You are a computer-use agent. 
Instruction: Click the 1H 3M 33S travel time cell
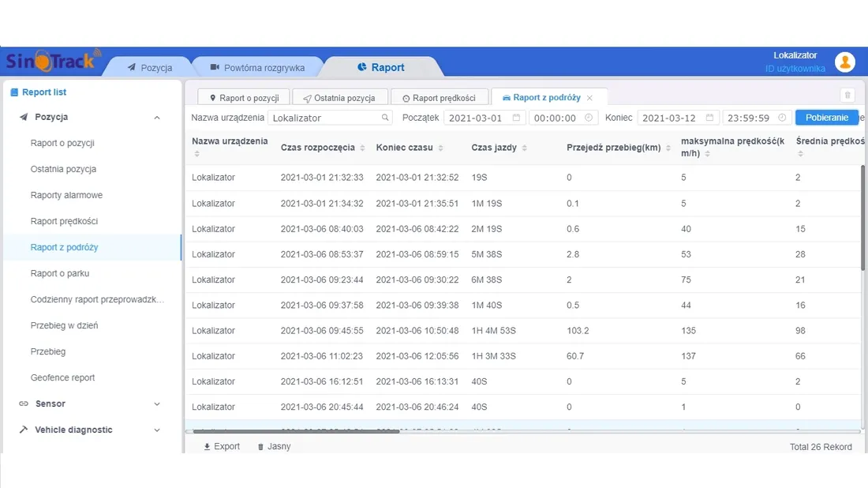click(x=493, y=356)
